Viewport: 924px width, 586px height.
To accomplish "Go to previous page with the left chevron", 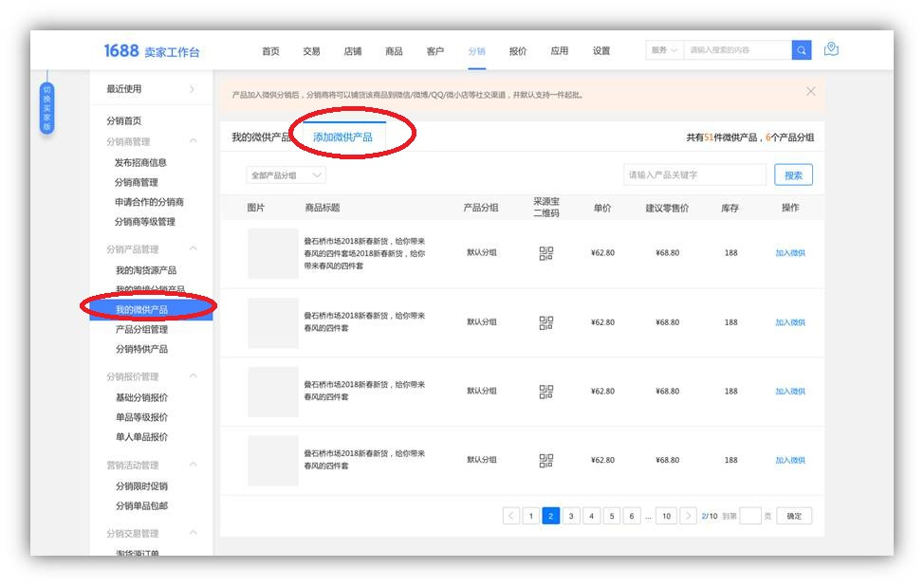I will [x=510, y=515].
